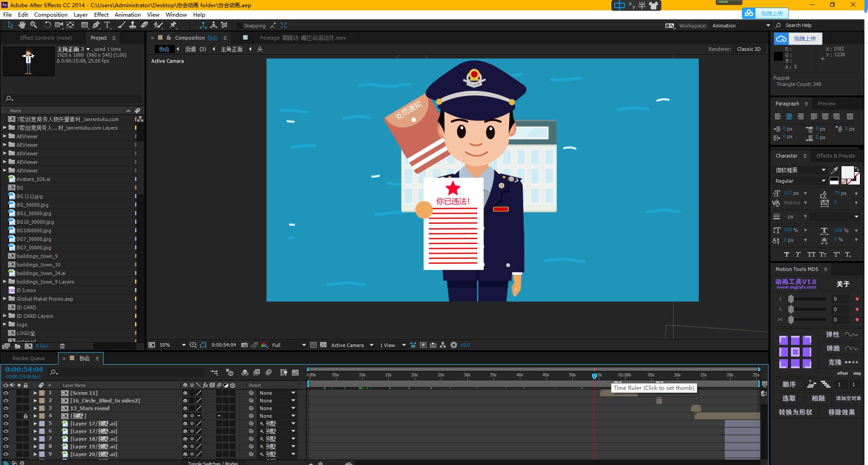The width and height of the screenshot is (868, 465).
Task: Select the Horizontal Type tool
Action: point(107,25)
